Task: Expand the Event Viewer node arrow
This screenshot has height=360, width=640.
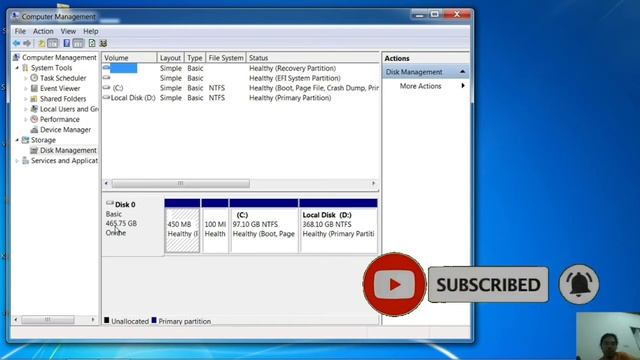Action: pos(26,88)
